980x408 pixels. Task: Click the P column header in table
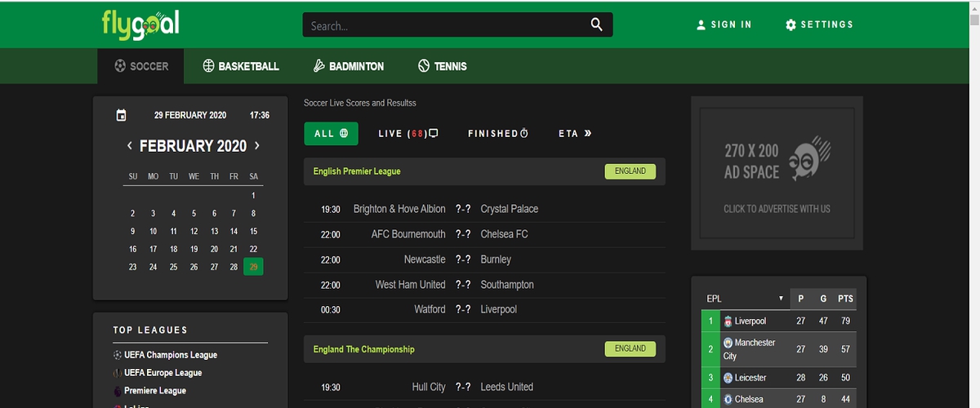(801, 299)
